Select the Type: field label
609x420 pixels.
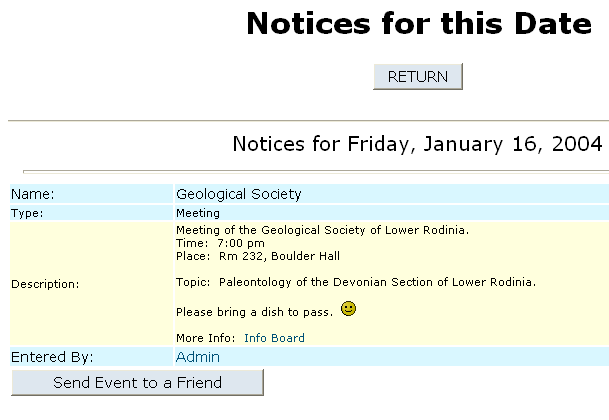(x=28, y=213)
